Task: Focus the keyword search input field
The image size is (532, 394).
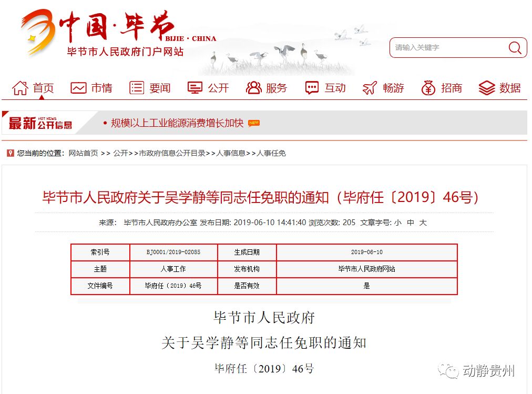Action: coord(458,47)
